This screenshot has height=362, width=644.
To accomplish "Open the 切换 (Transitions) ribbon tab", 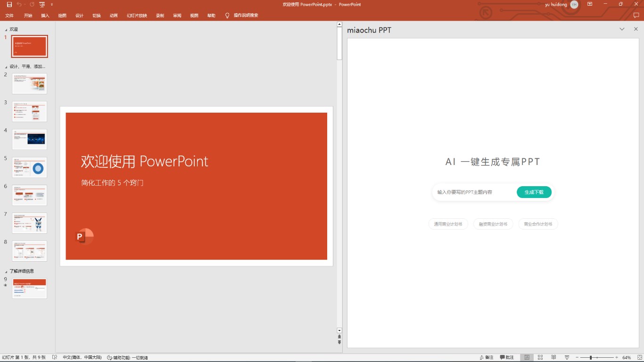I will (x=97, y=16).
